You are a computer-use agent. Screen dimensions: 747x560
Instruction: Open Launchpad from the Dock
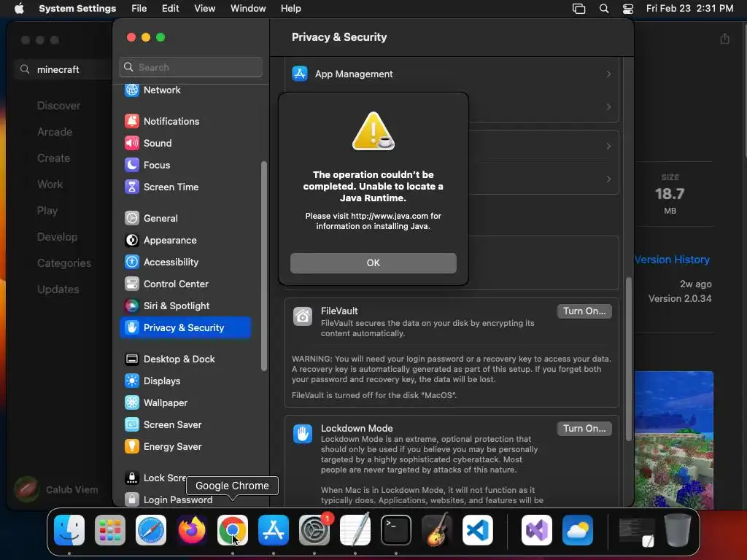110,530
